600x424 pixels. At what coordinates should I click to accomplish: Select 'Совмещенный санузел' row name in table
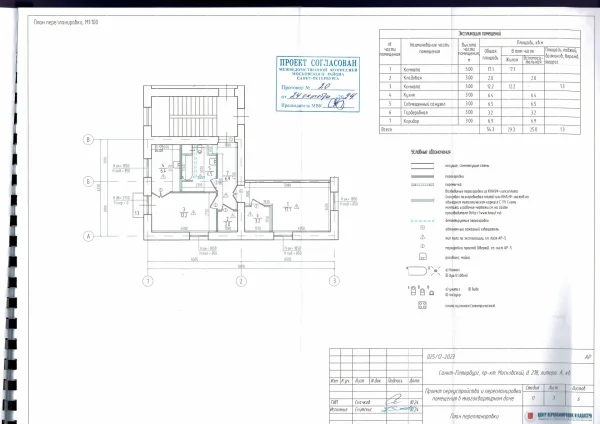point(424,104)
